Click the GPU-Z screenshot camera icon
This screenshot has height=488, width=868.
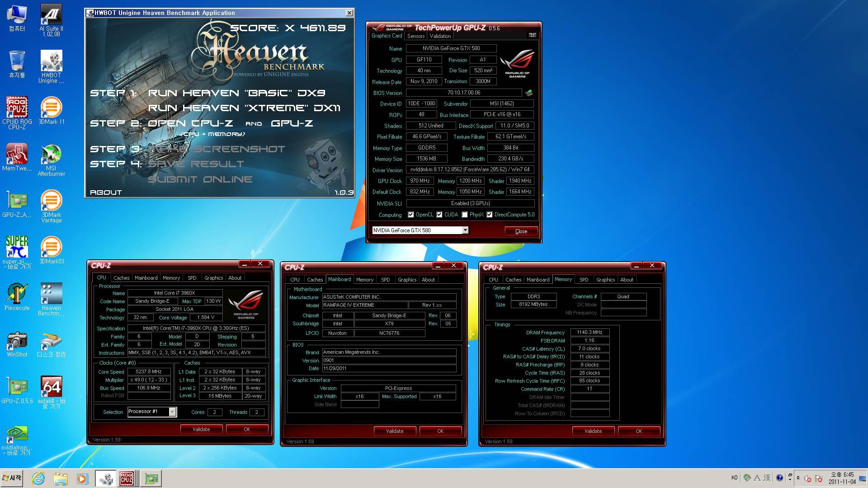pyautogui.click(x=533, y=35)
